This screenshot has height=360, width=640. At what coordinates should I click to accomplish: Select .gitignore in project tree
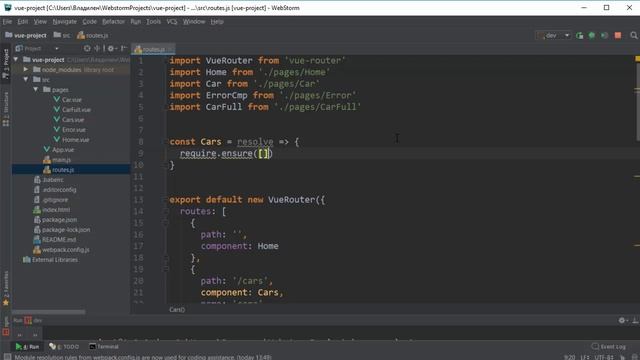point(51,200)
